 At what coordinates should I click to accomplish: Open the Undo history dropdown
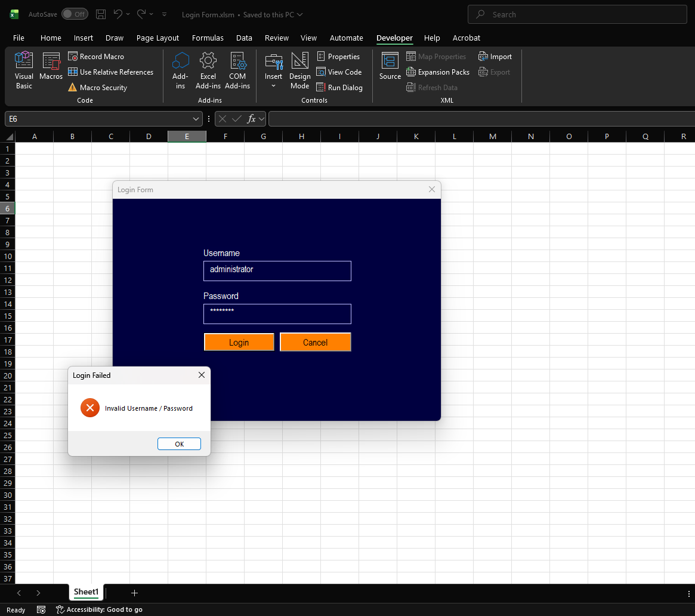coord(127,14)
